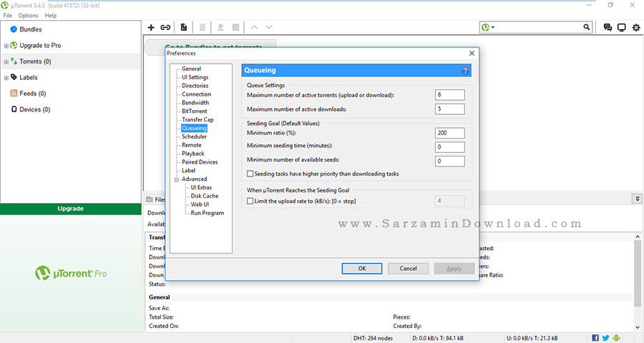Viewport: 644px width, 343px height.
Task: Select General in preferences tree
Action: 191,69
